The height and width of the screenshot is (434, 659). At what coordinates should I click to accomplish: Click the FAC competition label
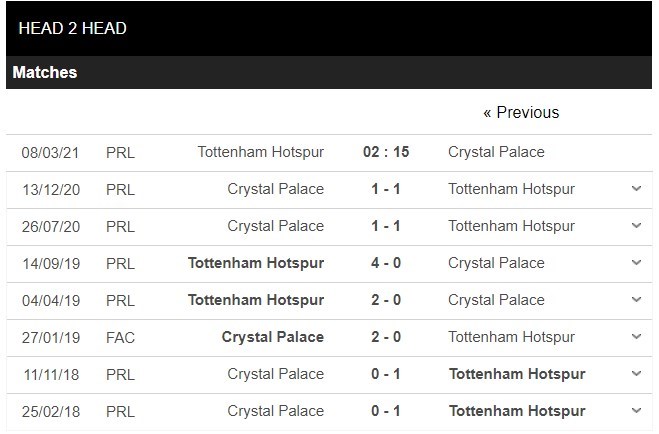click(x=120, y=337)
